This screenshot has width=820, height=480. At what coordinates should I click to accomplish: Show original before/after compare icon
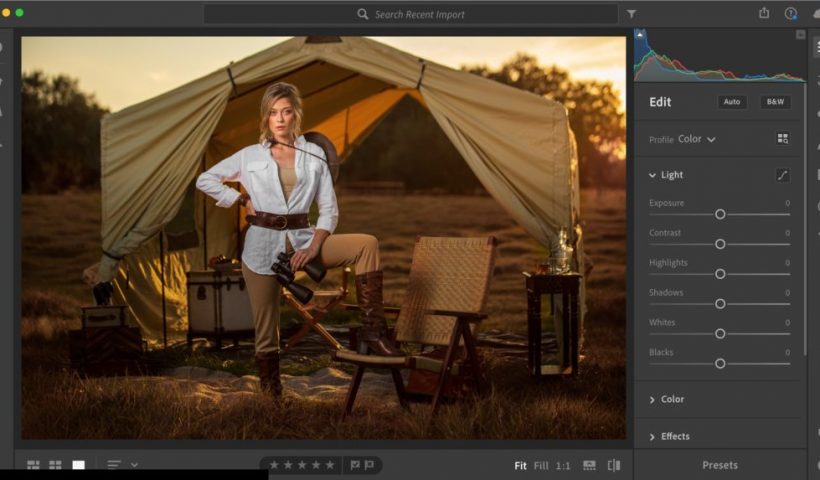tap(614, 465)
